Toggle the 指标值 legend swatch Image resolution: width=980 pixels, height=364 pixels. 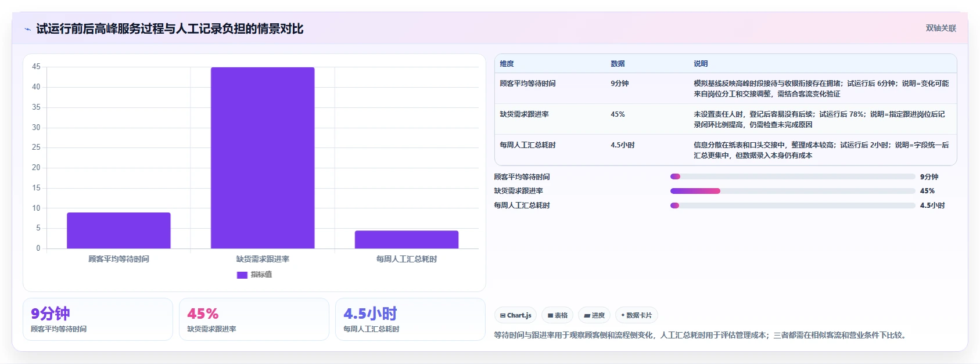tap(242, 275)
